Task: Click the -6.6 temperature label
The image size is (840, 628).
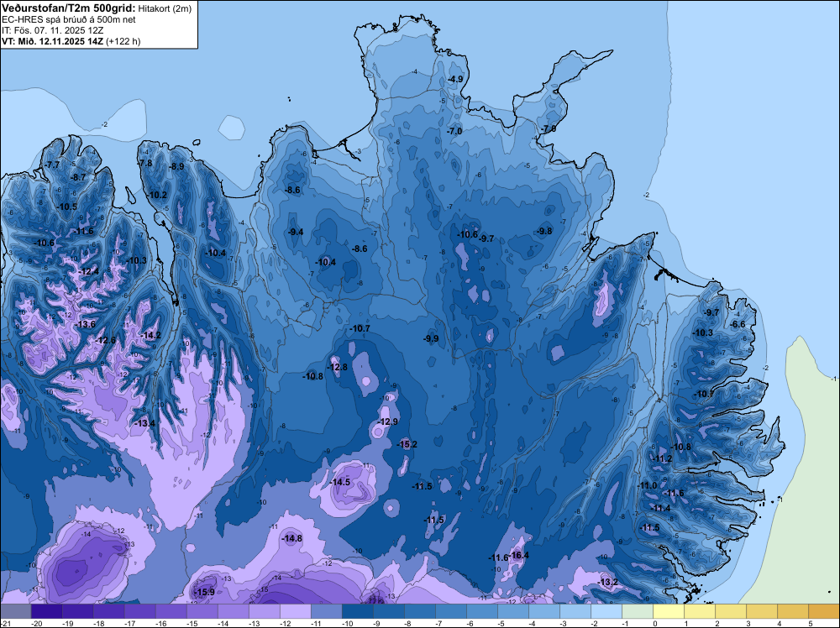Action: click(738, 324)
